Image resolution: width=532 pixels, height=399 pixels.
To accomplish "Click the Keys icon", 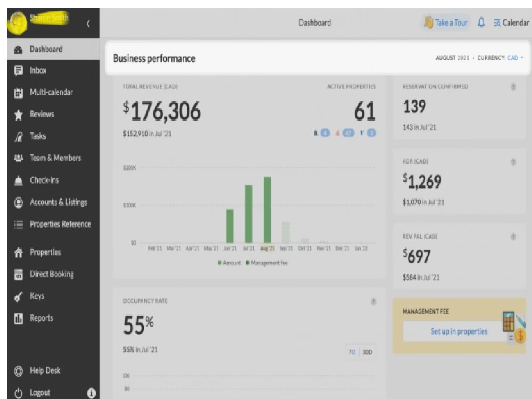I will (x=18, y=296).
